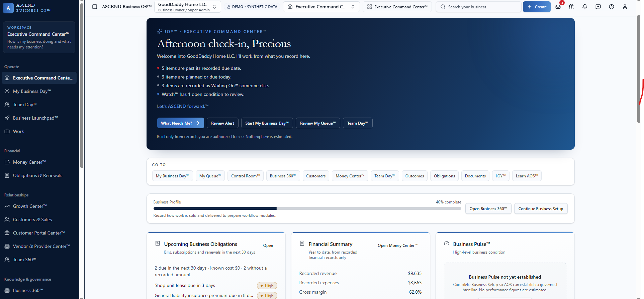
Task: Click the '40% complete' label
Action: (x=448, y=202)
